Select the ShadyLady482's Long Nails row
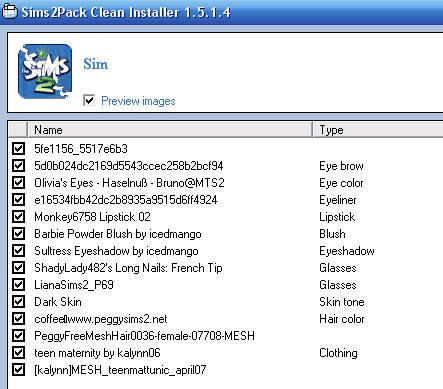The image size is (443, 389). tap(225, 268)
